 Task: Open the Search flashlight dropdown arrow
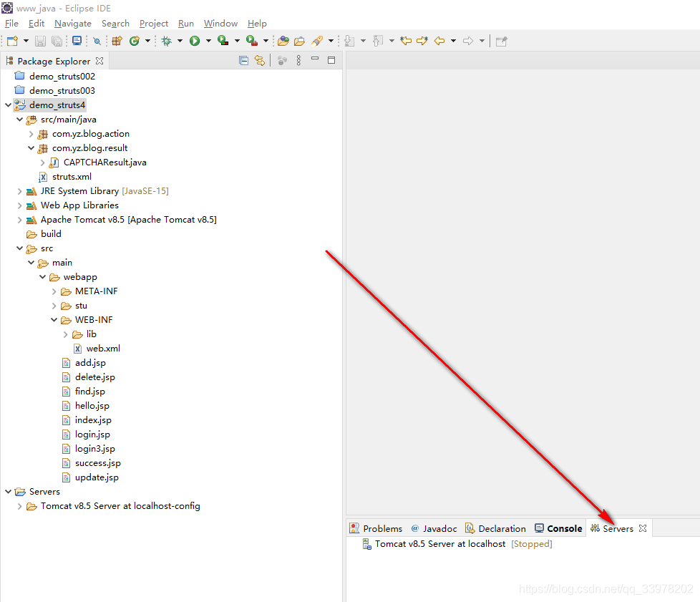click(x=331, y=41)
